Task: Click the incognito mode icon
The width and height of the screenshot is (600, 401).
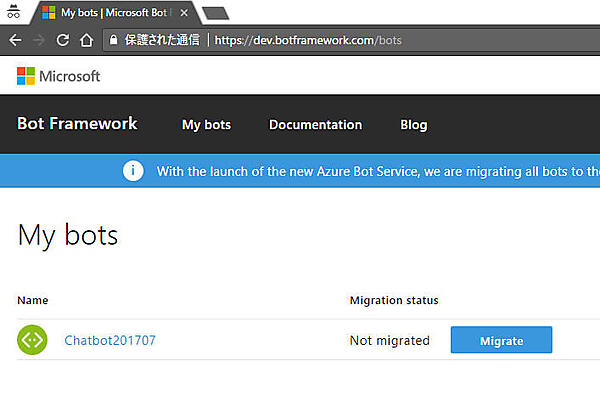Action: [13, 12]
